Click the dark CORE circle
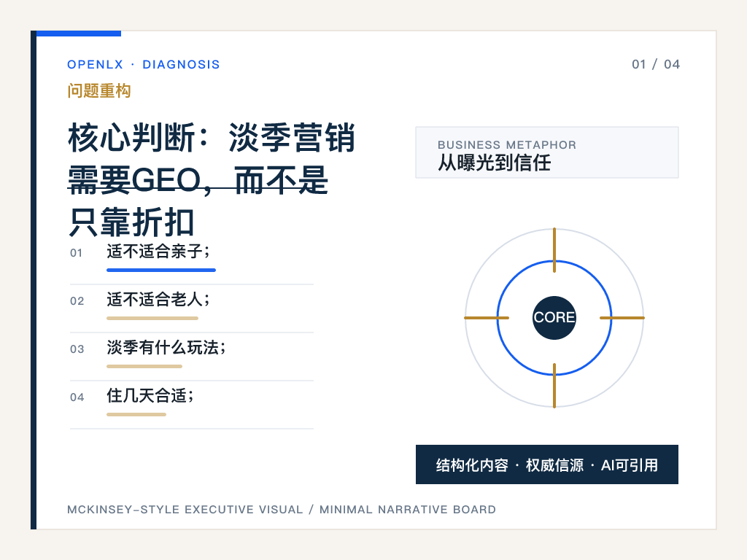Screen dimensions: 747x560 pyautogui.click(x=554, y=318)
